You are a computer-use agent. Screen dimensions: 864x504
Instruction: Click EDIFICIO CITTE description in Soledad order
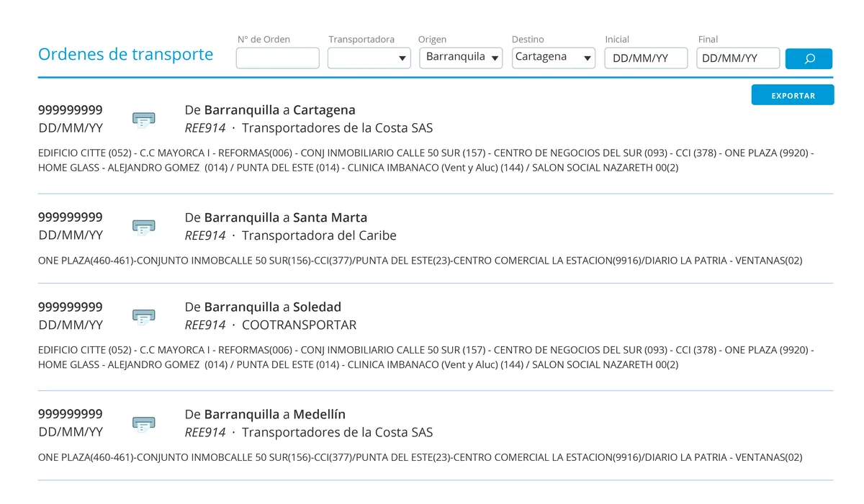pos(426,357)
